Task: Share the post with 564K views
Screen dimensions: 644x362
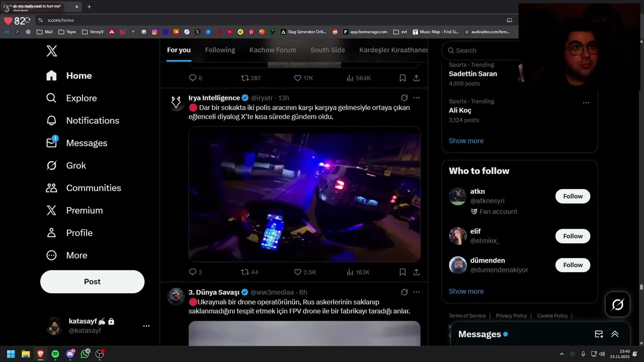Action: click(417, 78)
